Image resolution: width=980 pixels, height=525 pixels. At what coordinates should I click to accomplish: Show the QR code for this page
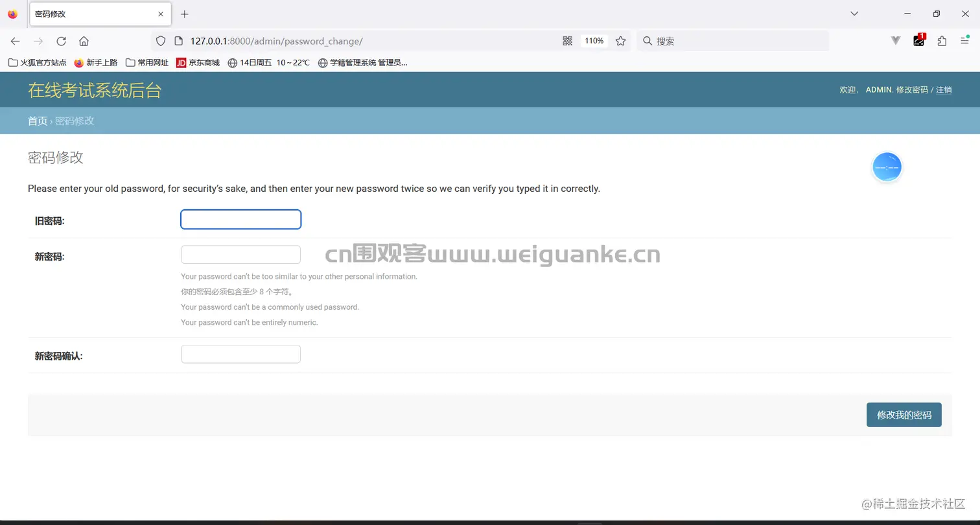(568, 41)
